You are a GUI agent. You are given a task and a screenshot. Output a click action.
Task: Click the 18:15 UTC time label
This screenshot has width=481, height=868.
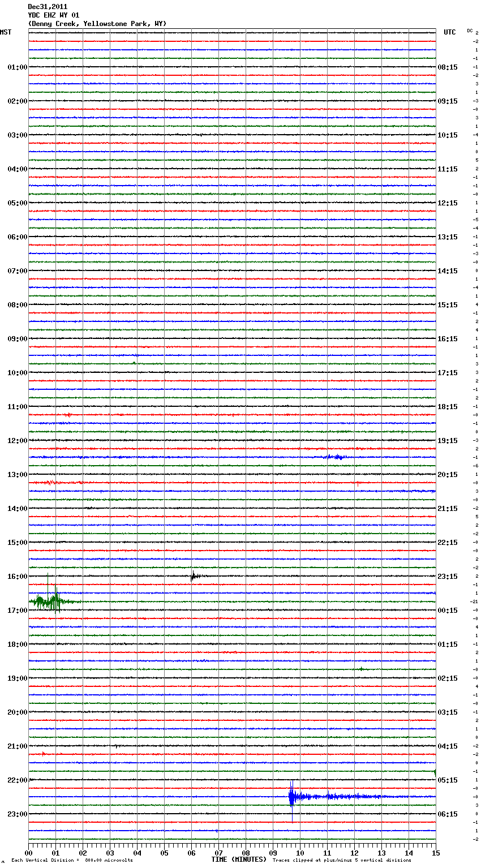(x=448, y=407)
